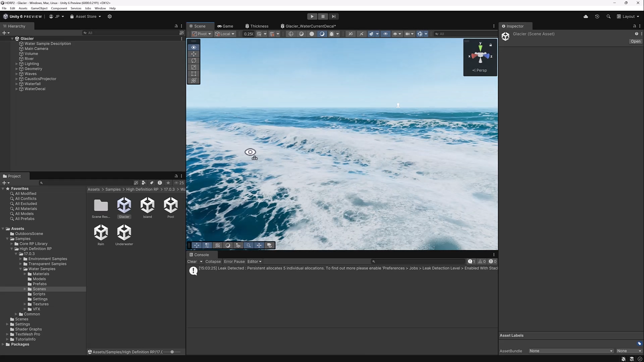This screenshot has height=362, width=644.
Task: Toggle Collapse in Console
Action: coord(213,261)
